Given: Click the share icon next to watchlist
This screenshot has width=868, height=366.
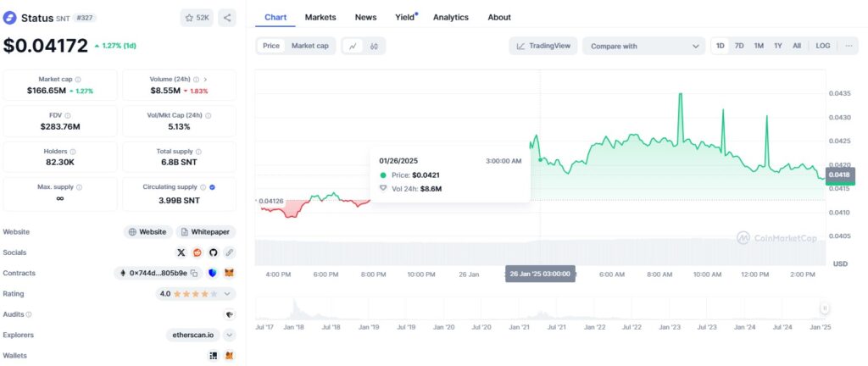Looking at the screenshot, I should [x=227, y=17].
